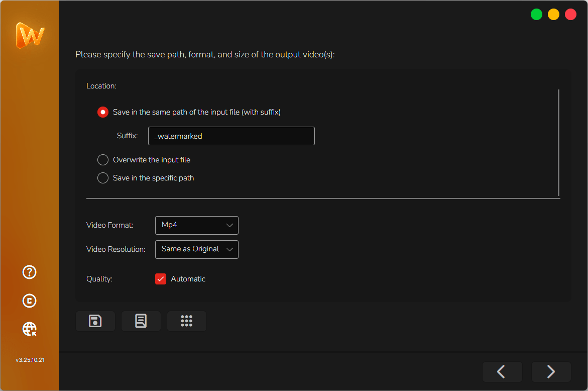The image size is (588, 391).
Task: Click the Suffix text field with _watermarked
Action: (x=231, y=136)
